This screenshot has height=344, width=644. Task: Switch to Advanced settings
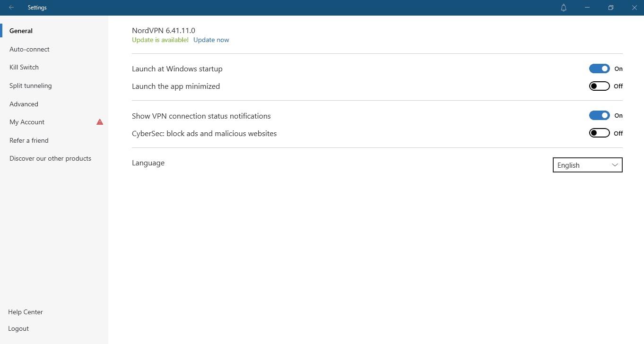pos(24,104)
